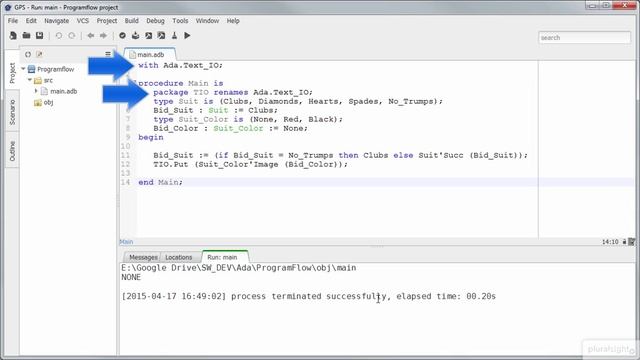Click the search input field
This screenshot has width=640, height=360.
click(584, 38)
